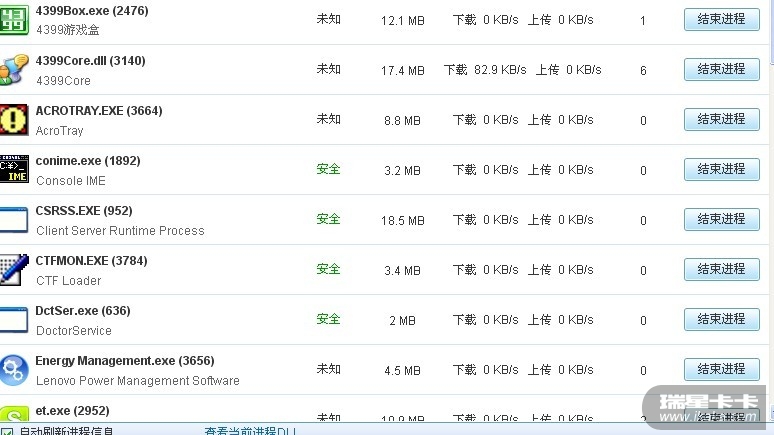Click the CTFMON.EXE pen icon
Screen dimensions: 774x435
pos(13,269)
